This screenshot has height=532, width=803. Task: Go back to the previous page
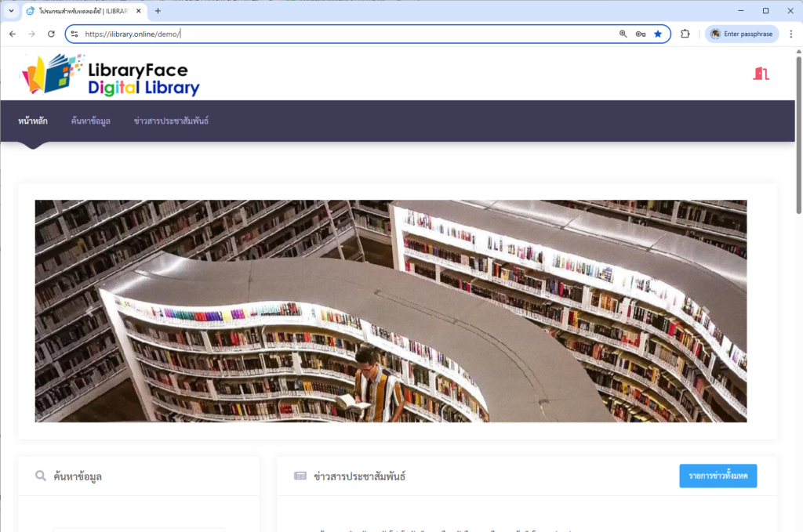[x=13, y=34]
